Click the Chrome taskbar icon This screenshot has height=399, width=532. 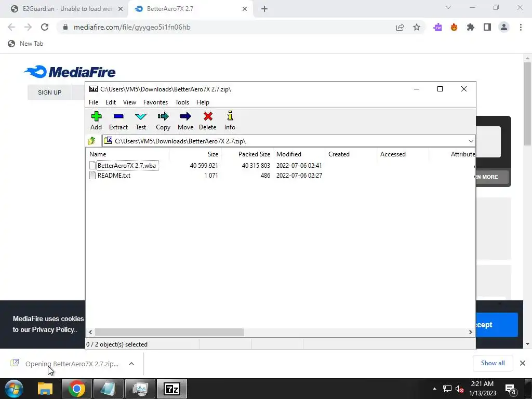pyautogui.click(x=77, y=389)
